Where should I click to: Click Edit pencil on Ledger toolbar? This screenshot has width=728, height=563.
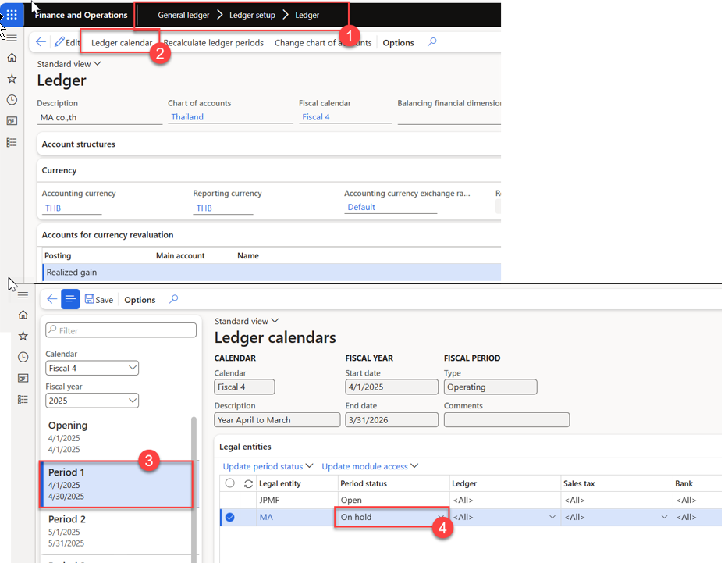(67, 42)
